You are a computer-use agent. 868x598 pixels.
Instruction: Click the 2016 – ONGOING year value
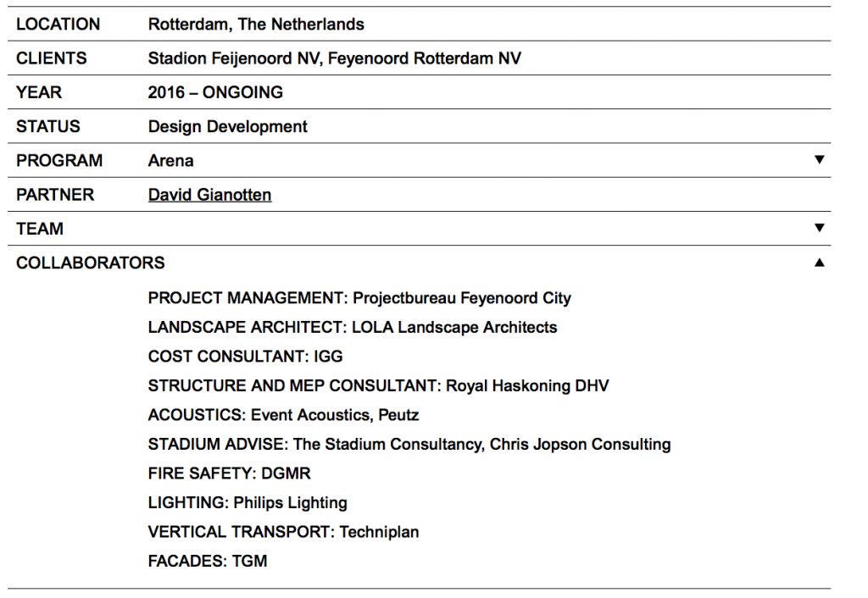[215, 92]
